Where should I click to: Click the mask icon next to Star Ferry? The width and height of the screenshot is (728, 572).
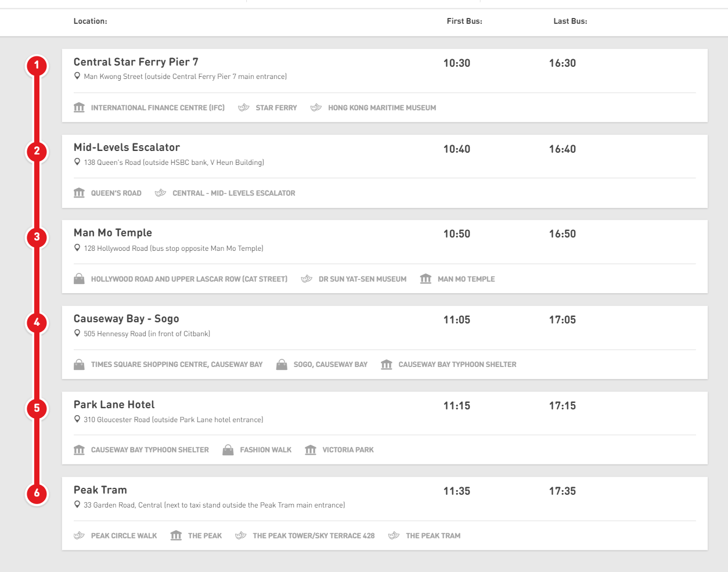click(x=244, y=107)
